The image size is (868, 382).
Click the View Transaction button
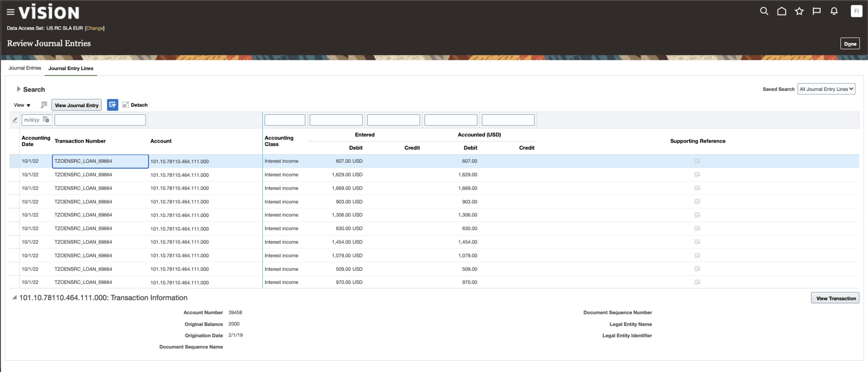tap(835, 298)
